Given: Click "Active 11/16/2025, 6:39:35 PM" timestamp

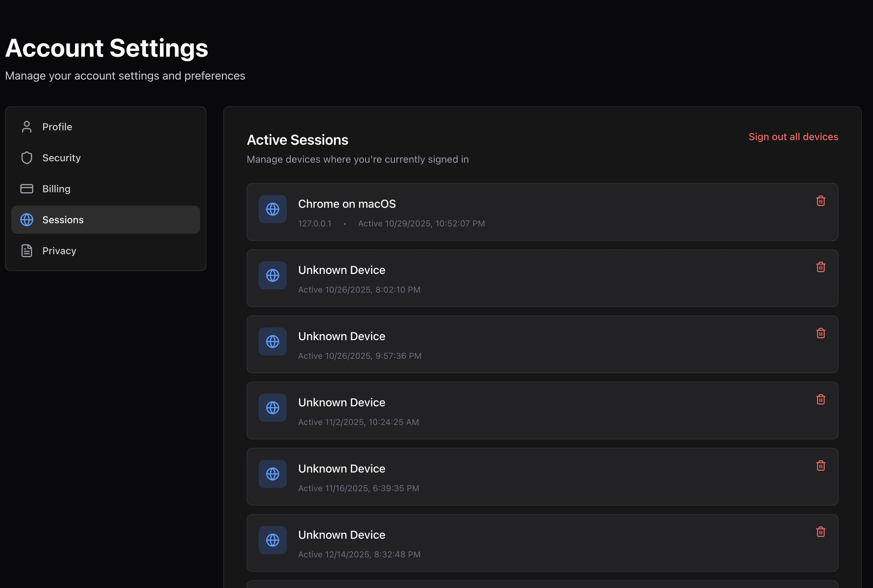Looking at the screenshot, I should [x=359, y=488].
